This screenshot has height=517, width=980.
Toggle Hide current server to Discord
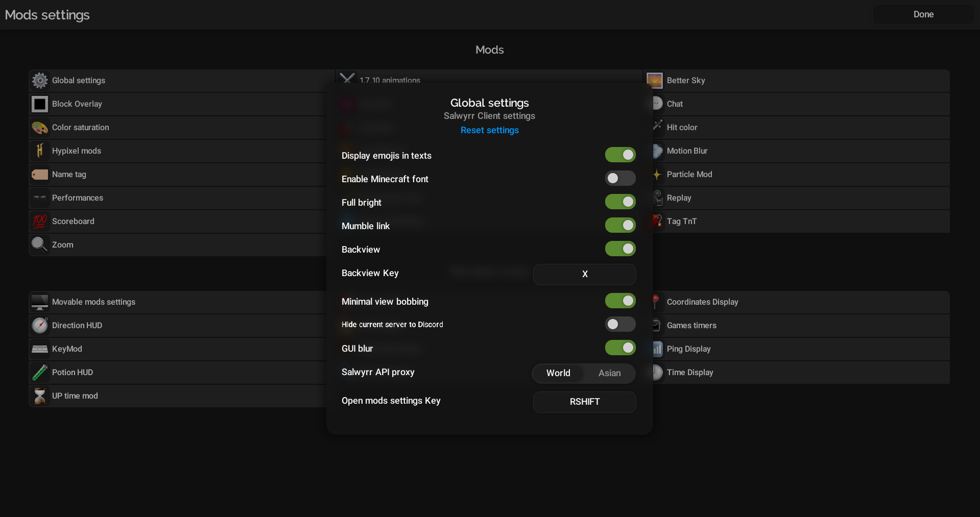(x=620, y=325)
